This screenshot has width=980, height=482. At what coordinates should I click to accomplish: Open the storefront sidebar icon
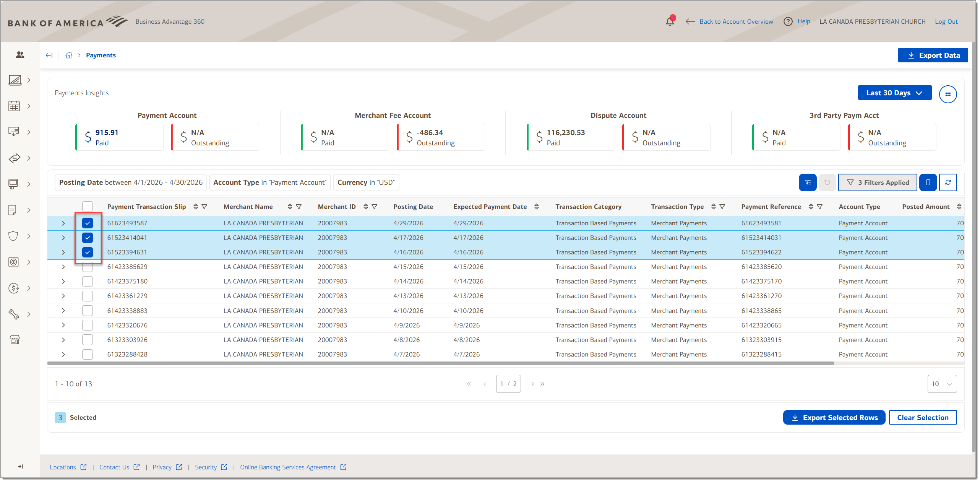pos(15,340)
